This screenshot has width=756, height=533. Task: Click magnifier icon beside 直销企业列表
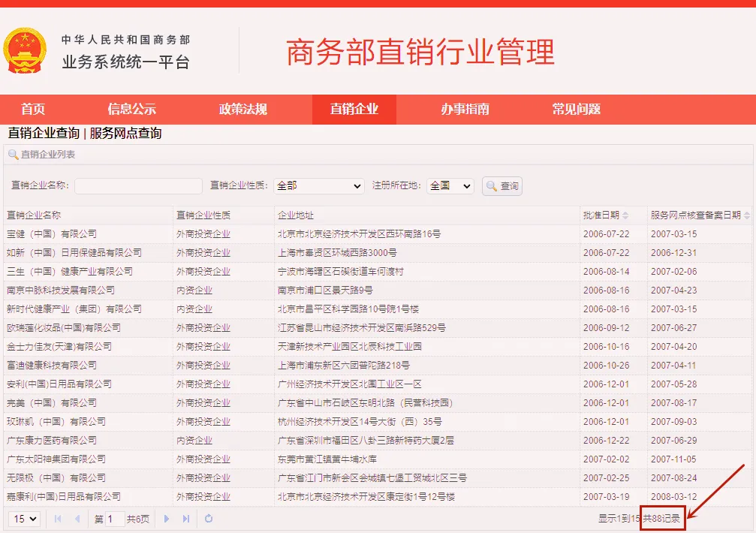[x=14, y=155]
